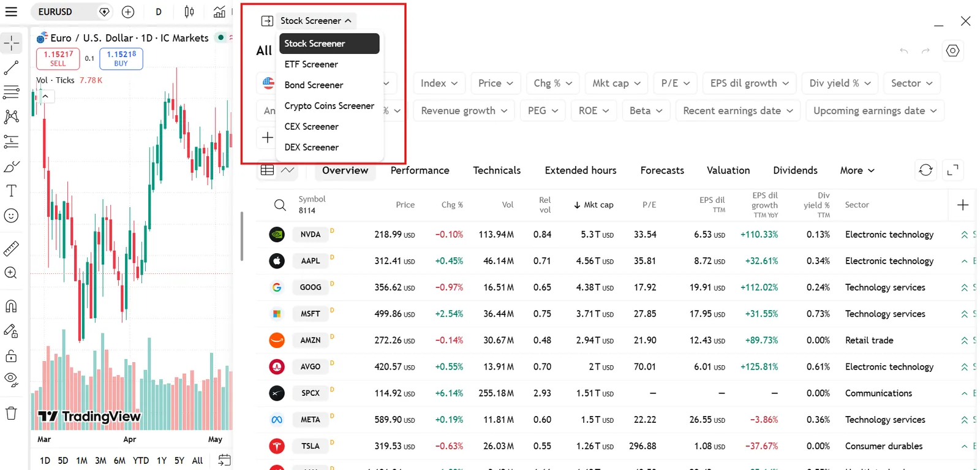
Task: Expand the screener to fullscreen
Action: point(952,170)
